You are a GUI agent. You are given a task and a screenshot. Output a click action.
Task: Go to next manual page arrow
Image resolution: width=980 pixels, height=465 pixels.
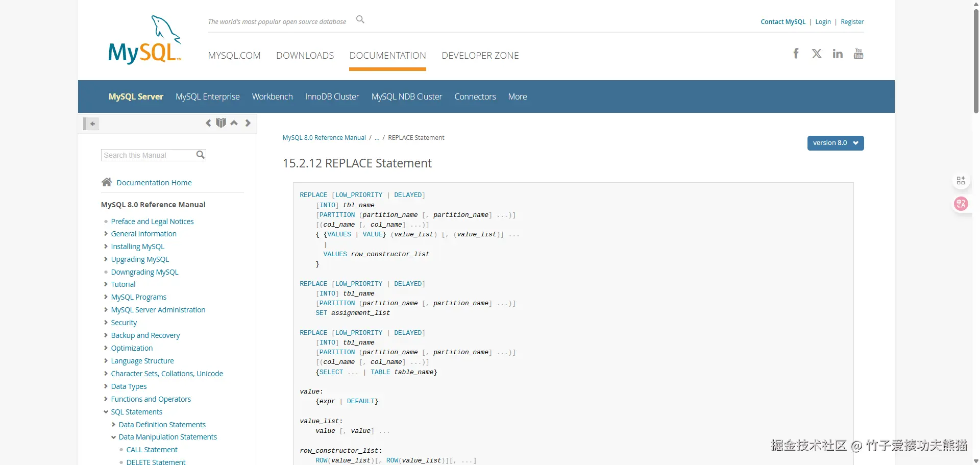(x=248, y=123)
